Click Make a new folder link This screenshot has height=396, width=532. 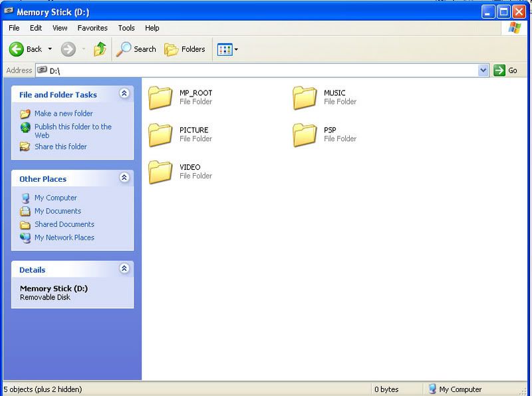point(63,113)
